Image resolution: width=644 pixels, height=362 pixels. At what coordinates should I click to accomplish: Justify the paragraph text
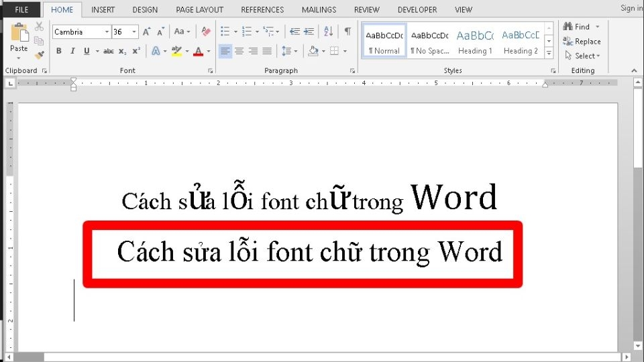click(x=267, y=52)
